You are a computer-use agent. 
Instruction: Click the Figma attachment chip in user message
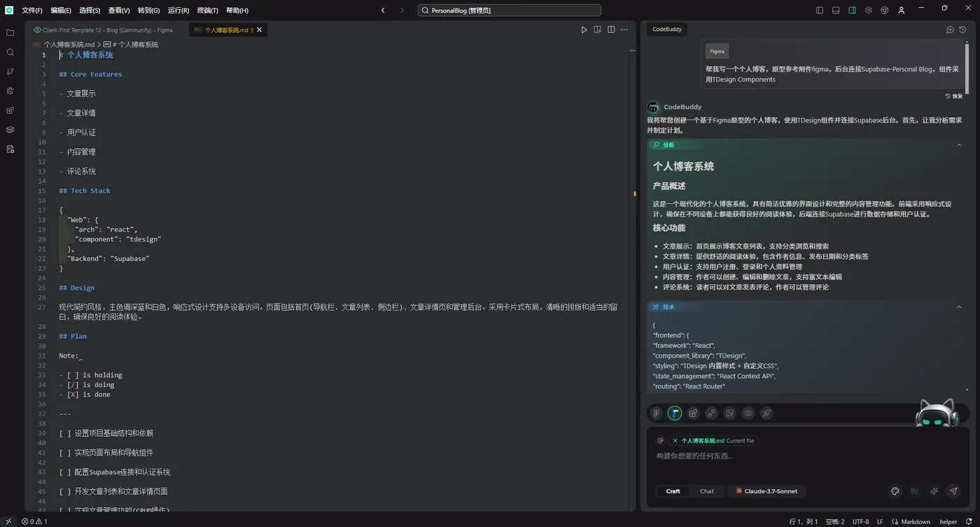(x=717, y=51)
